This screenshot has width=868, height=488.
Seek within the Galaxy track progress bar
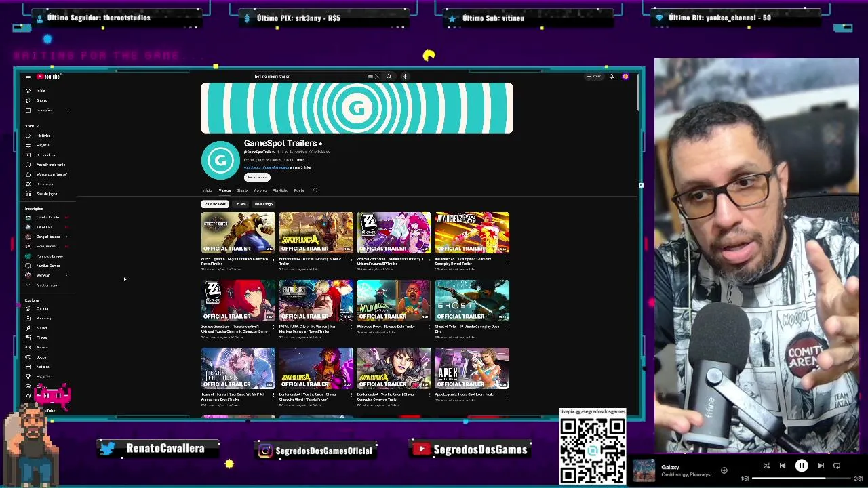802,479
